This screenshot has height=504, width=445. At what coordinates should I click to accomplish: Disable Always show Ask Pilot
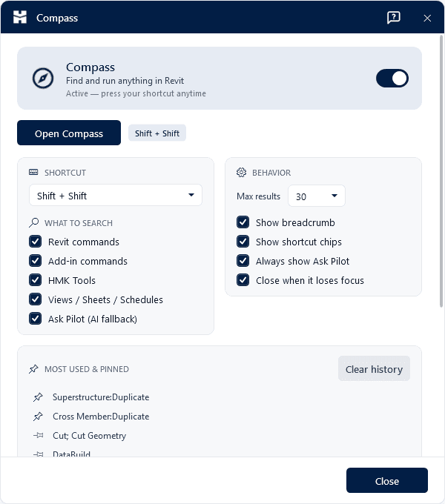click(x=243, y=261)
